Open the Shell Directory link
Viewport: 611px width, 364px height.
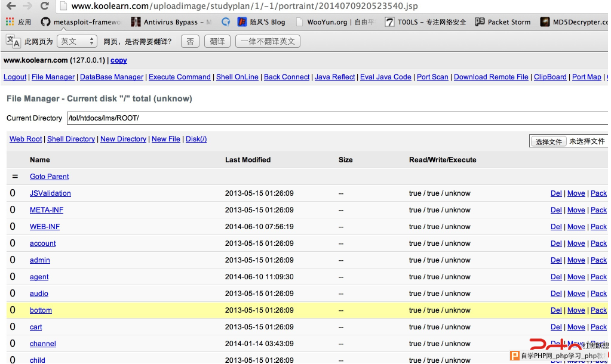coord(71,139)
